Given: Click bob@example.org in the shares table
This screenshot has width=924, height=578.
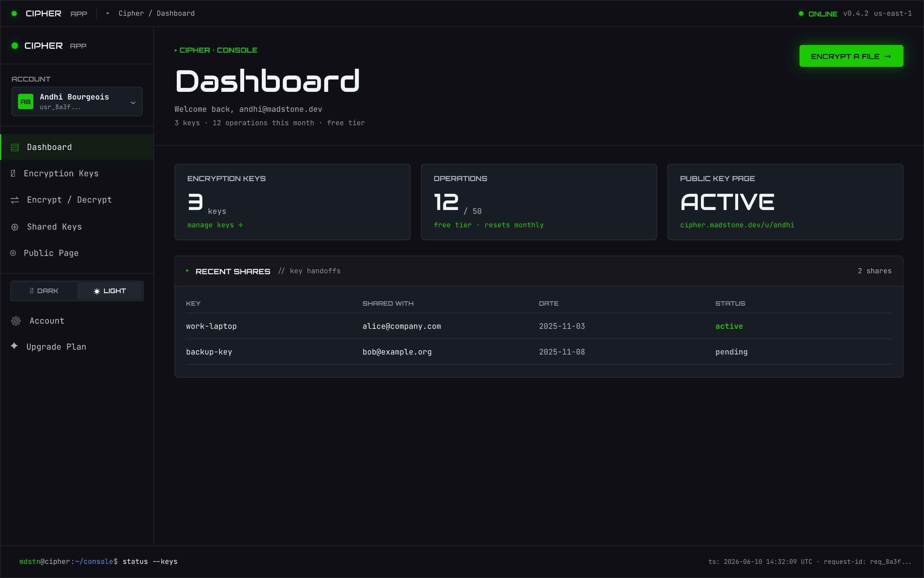Looking at the screenshot, I should pyautogui.click(x=397, y=352).
